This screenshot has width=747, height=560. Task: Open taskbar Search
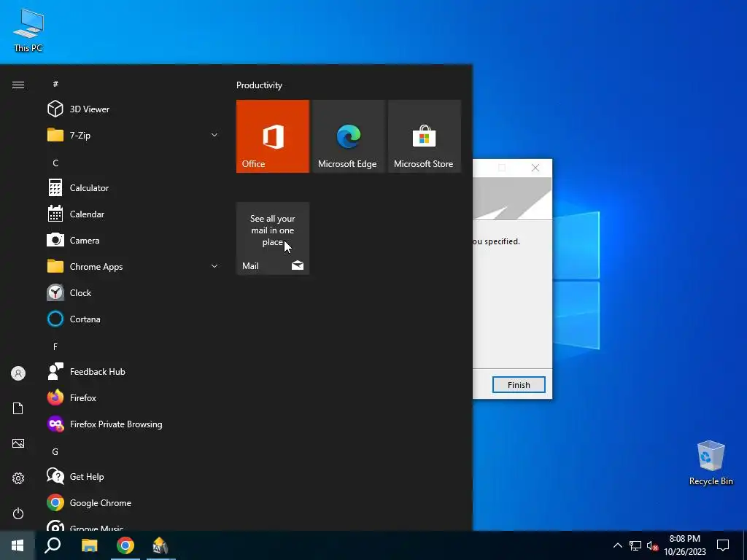point(53,545)
